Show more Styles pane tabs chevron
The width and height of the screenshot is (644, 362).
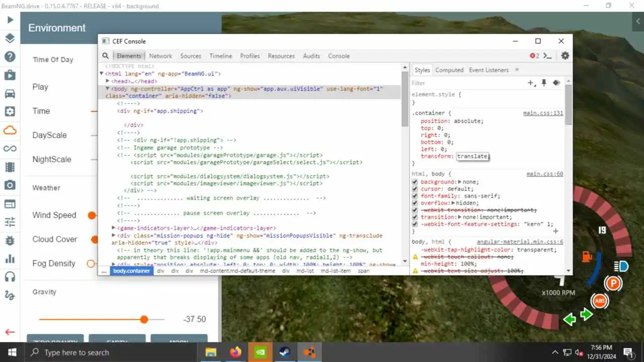[x=517, y=70]
